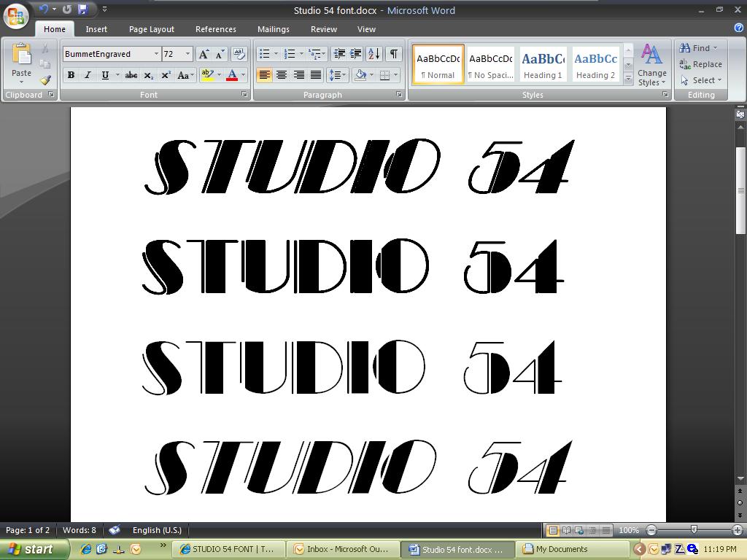The width and height of the screenshot is (747, 560).
Task: Zoom in with the plus button
Action: [737, 530]
